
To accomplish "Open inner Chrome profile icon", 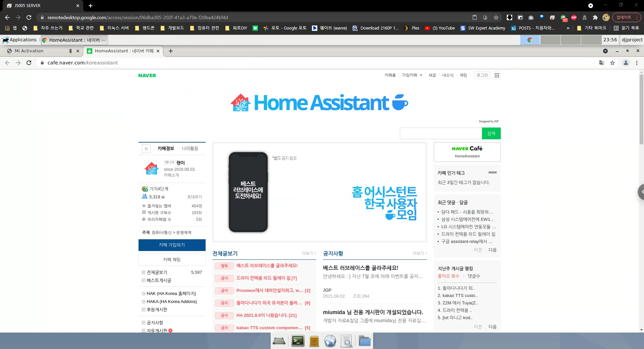I will click(626, 63).
